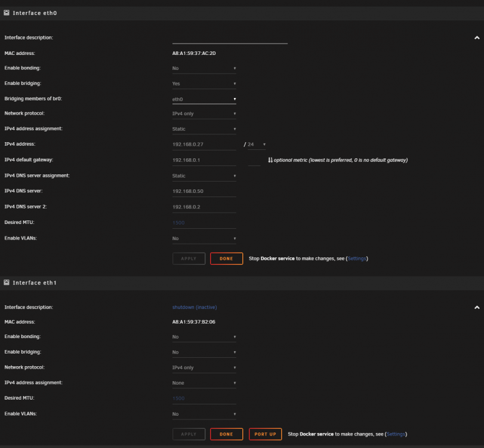
Task: Click the Interface eth0 header icon
Action: pos(7,13)
